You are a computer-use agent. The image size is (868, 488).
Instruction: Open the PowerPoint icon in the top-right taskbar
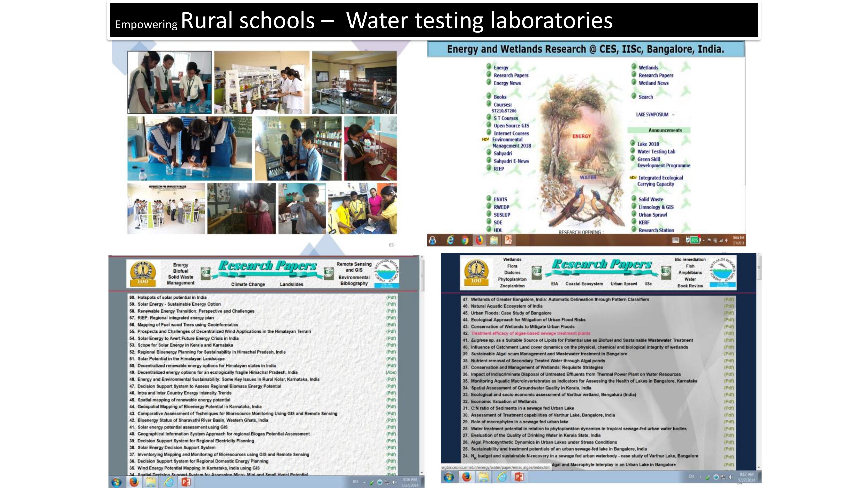pos(508,240)
